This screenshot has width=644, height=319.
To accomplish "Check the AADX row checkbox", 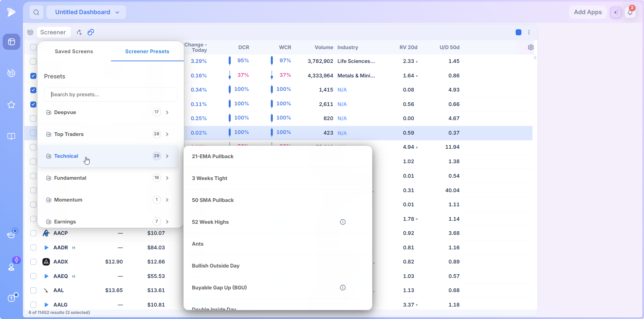I will [33, 262].
